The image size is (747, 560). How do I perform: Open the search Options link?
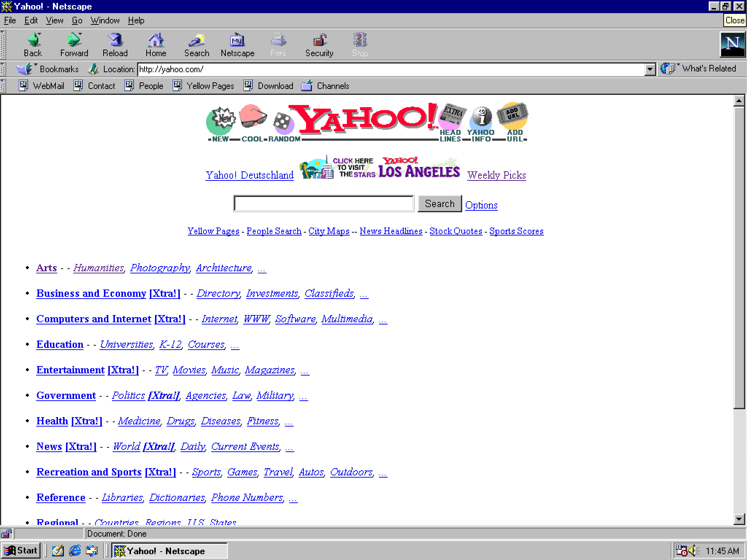pos(481,205)
